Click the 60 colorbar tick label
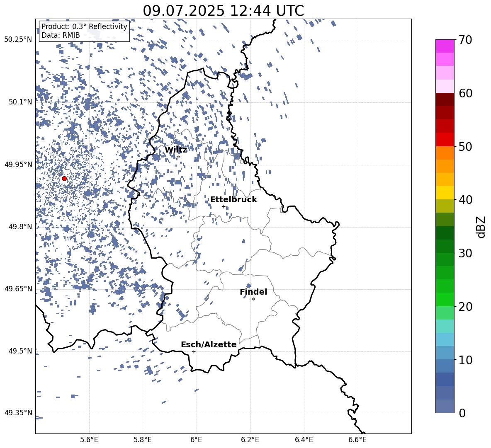491x448 pixels. point(465,93)
